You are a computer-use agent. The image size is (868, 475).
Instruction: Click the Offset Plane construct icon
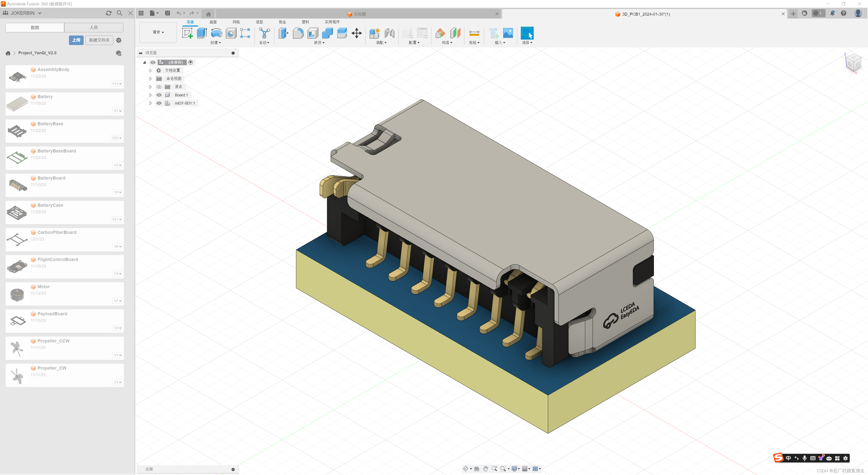point(440,33)
